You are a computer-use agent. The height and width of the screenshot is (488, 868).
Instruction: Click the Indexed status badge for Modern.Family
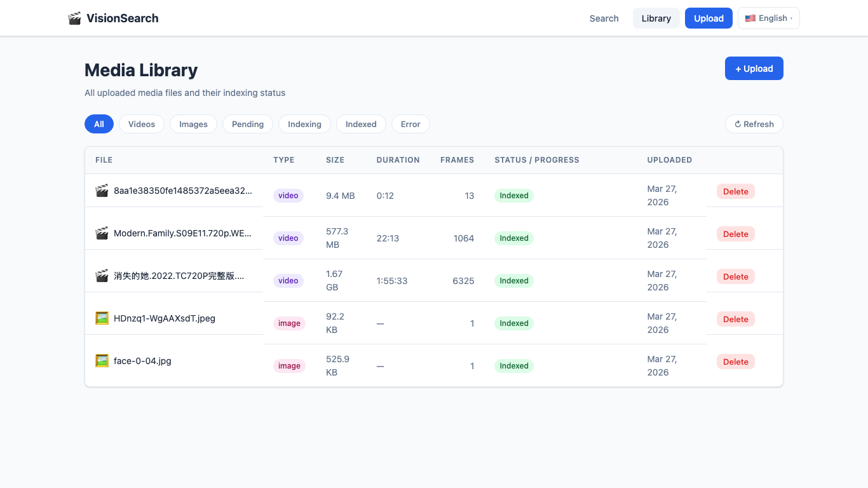click(x=513, y=238)
